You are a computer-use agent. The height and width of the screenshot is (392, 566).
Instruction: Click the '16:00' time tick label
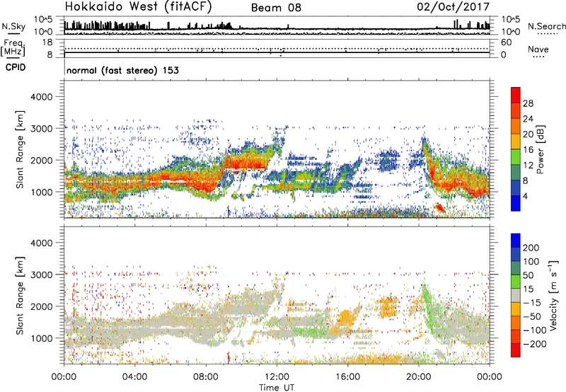[x=347, y=377]
